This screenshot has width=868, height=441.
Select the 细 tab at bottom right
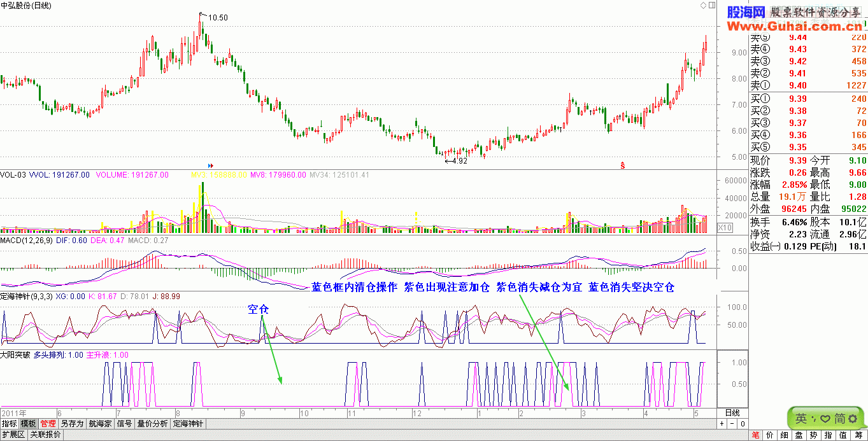click(785, 435)
